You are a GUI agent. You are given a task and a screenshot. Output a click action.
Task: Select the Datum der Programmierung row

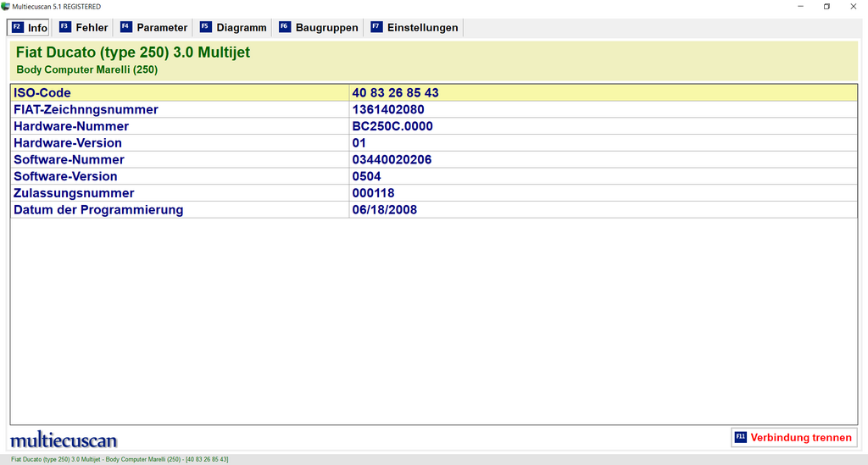434,209
